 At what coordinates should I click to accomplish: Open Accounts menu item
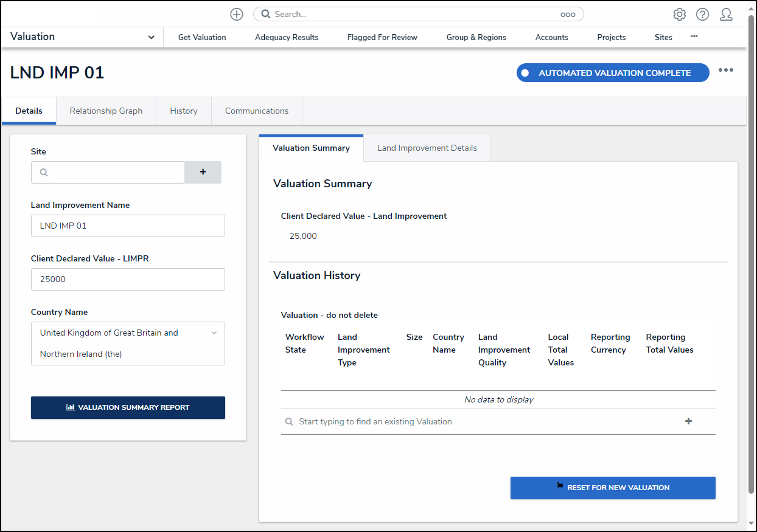pyautogui.click(x=552, y=37)
